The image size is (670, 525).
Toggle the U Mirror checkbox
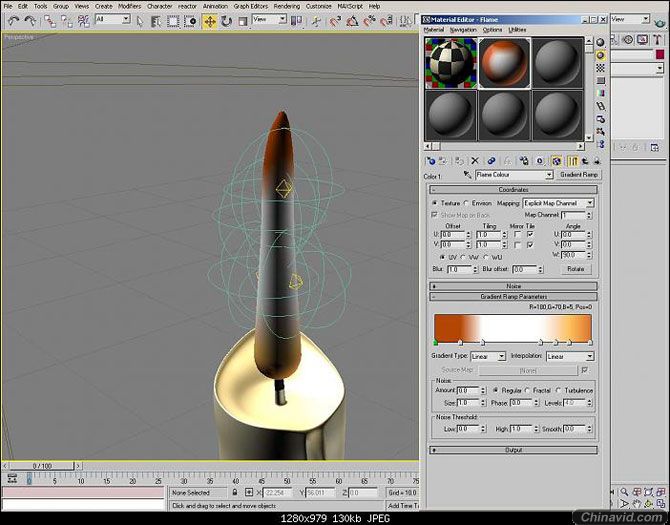(517, 235)
